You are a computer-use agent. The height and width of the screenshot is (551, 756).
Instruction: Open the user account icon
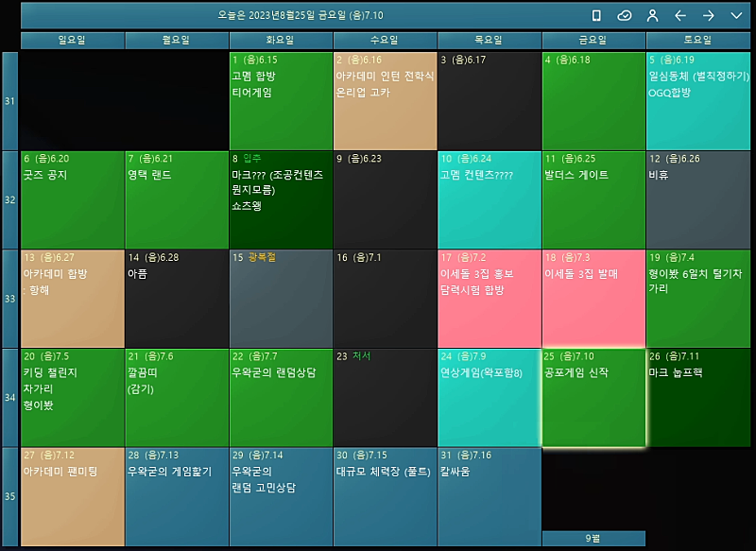point(652,15)
